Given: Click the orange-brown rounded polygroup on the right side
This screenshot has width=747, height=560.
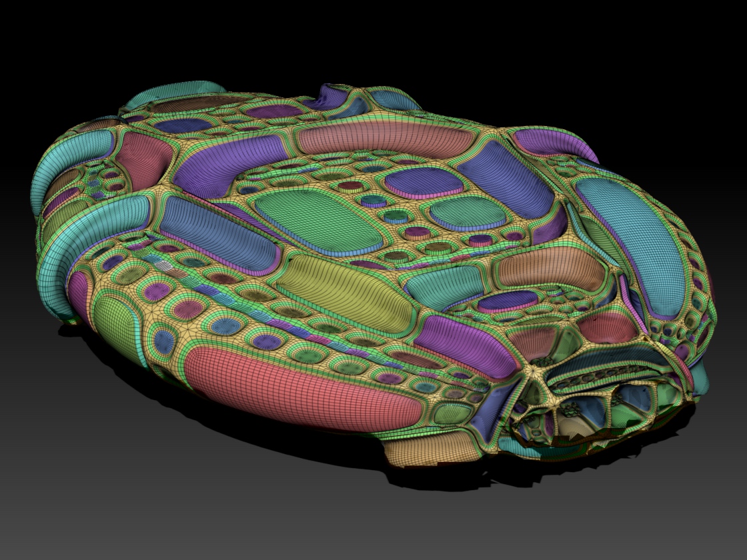Looking at the screenshot, I should (550, 269).
